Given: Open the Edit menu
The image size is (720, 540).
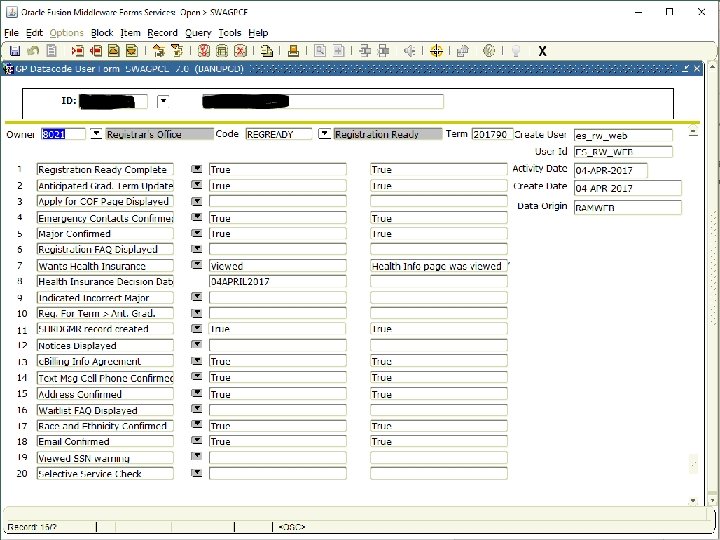Looking at the screenshot, I should (x=34, y=33).
